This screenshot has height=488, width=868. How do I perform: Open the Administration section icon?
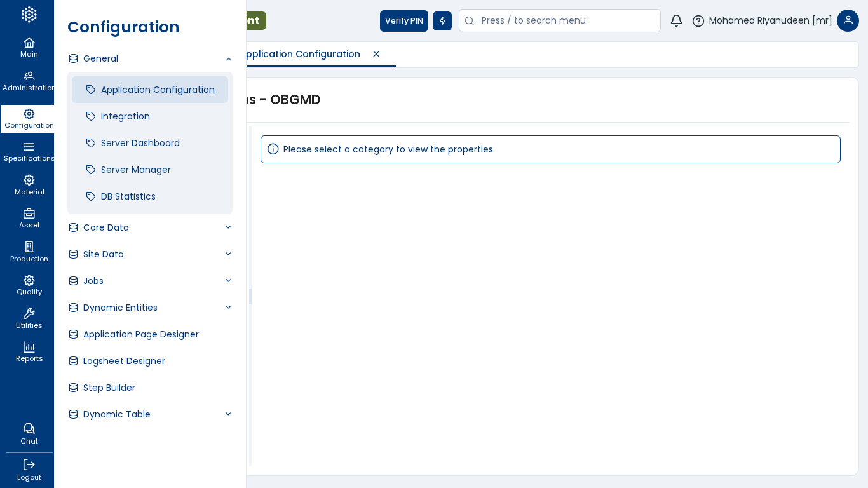(29, 76)
